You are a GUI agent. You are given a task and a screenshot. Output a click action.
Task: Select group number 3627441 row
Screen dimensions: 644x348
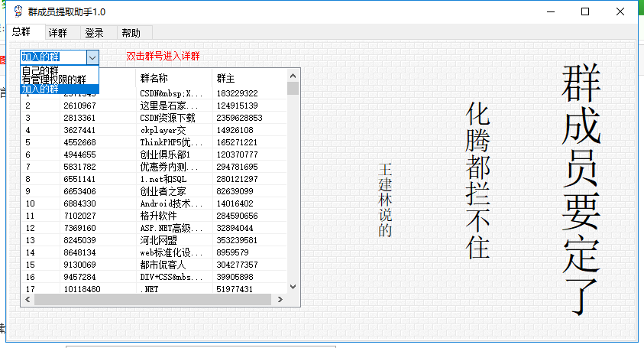(x=79, y=130)
